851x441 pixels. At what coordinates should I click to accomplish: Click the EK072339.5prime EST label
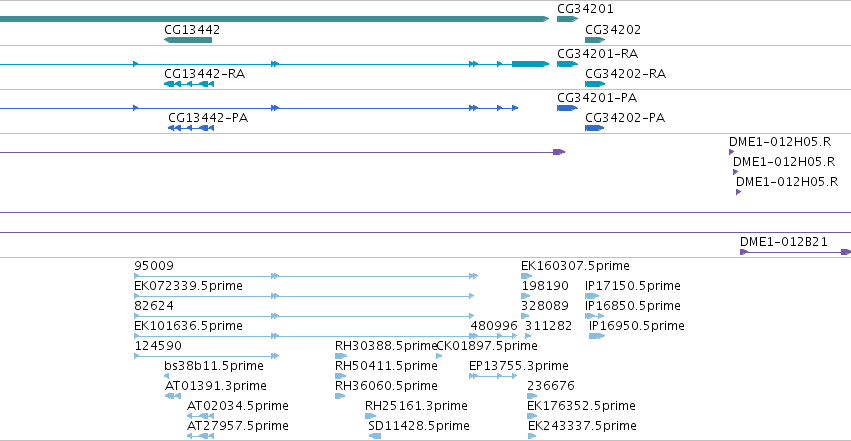point(188,286)
